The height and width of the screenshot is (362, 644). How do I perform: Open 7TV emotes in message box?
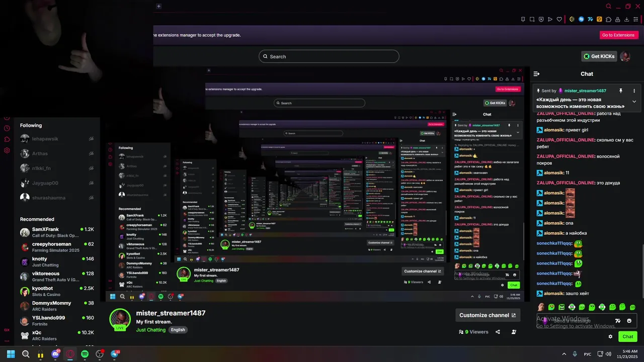618,321
